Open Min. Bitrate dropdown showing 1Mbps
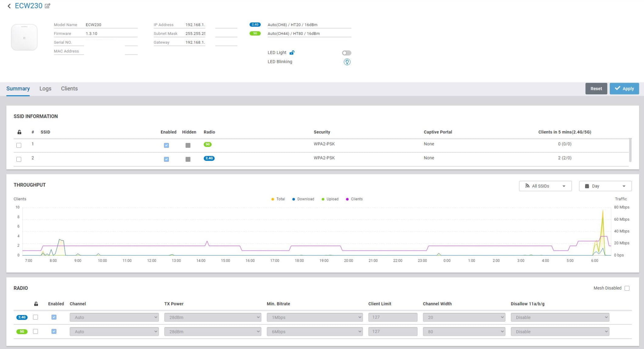The height and width of the screenshot is (349, 644). pos(314,317)
